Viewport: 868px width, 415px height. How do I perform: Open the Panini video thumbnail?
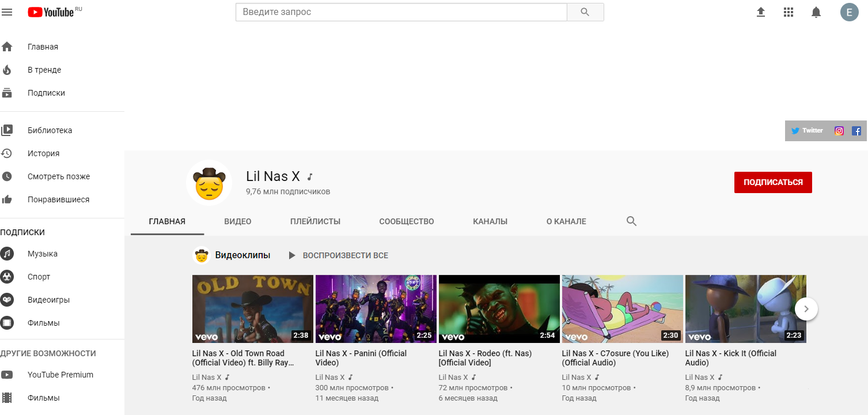[376, 309]
